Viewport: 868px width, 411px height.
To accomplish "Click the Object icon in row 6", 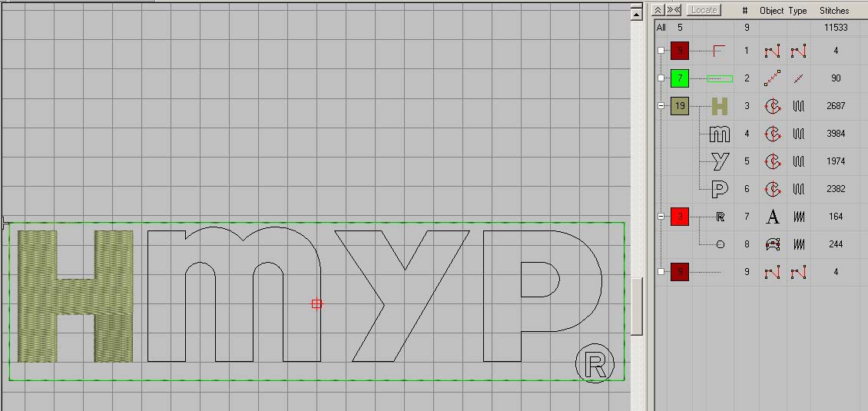I will tap(773, 189).
